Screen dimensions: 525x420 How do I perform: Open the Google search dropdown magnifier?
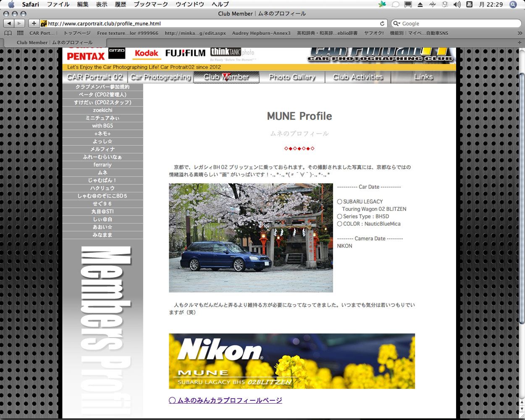click(x=396, y=24)
